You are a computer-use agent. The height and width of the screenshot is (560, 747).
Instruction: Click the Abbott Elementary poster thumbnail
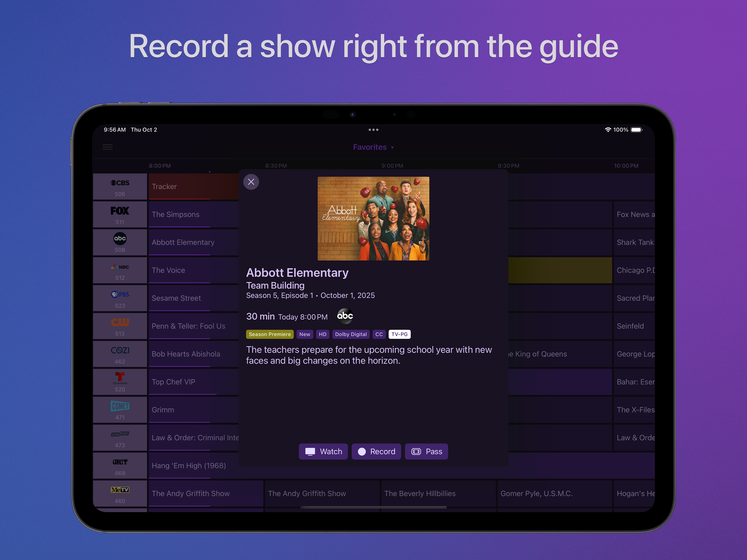[x=373, y=218]
